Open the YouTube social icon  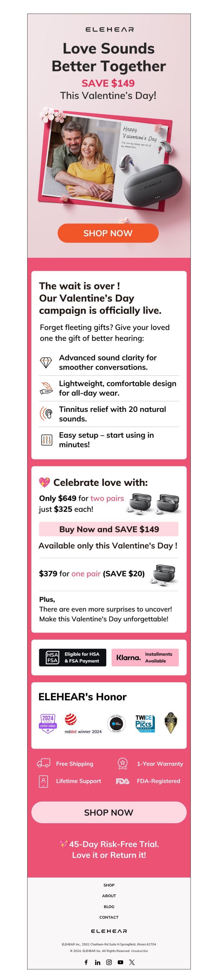[x=120, y=962]
